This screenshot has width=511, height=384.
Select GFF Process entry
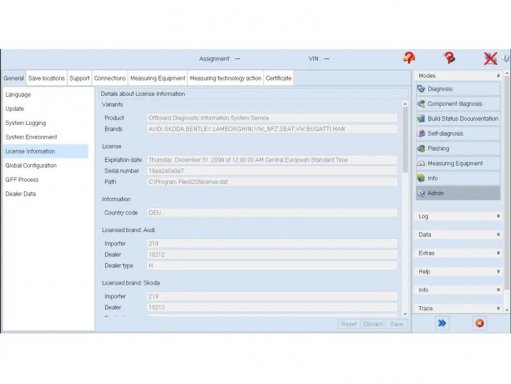pyautogui.click(x=46, y=180)
